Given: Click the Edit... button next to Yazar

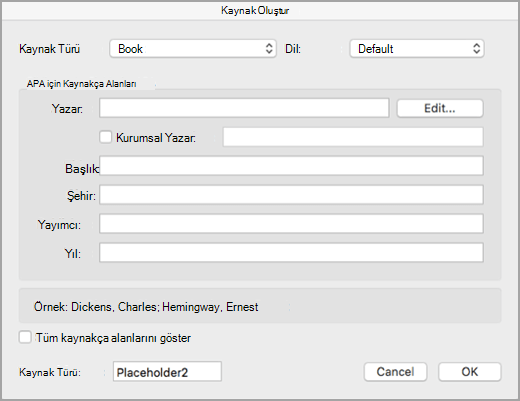Looking at the screenshot, I should pos(440,108).
